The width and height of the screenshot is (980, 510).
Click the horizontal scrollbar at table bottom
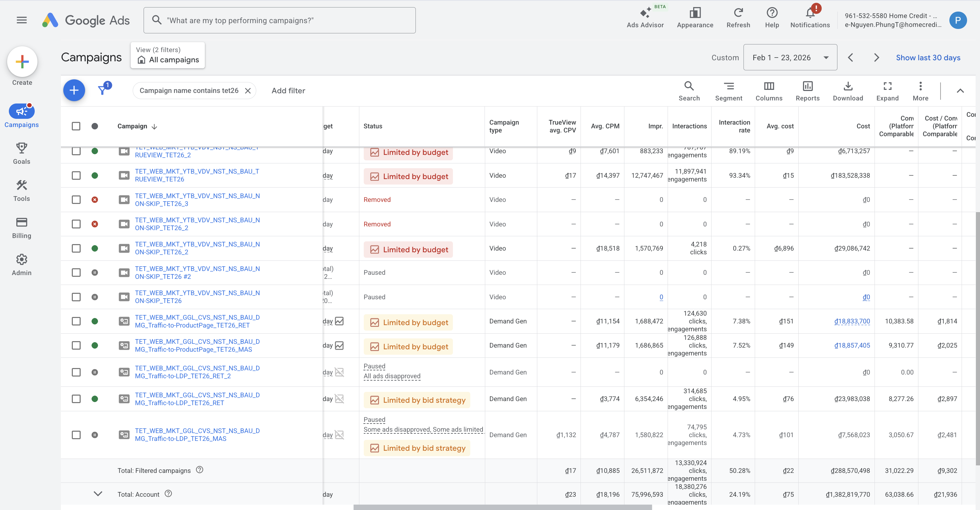(x=502, y=507)
